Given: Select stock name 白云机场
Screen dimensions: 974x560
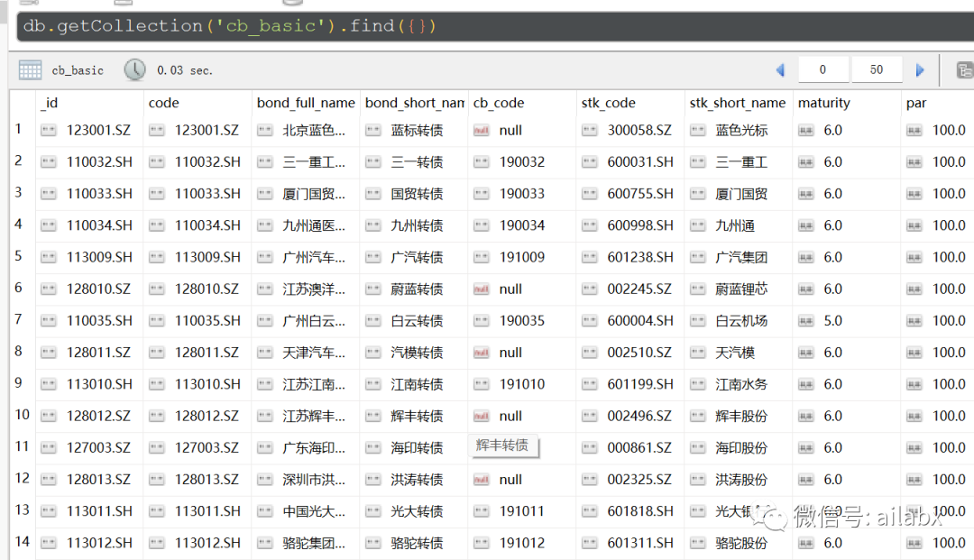Looking at the screenshot, I should 741,321.
